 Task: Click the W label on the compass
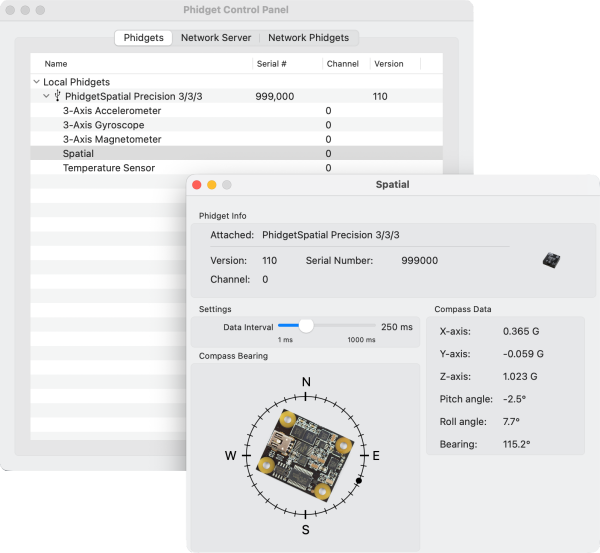pos(230,456)
